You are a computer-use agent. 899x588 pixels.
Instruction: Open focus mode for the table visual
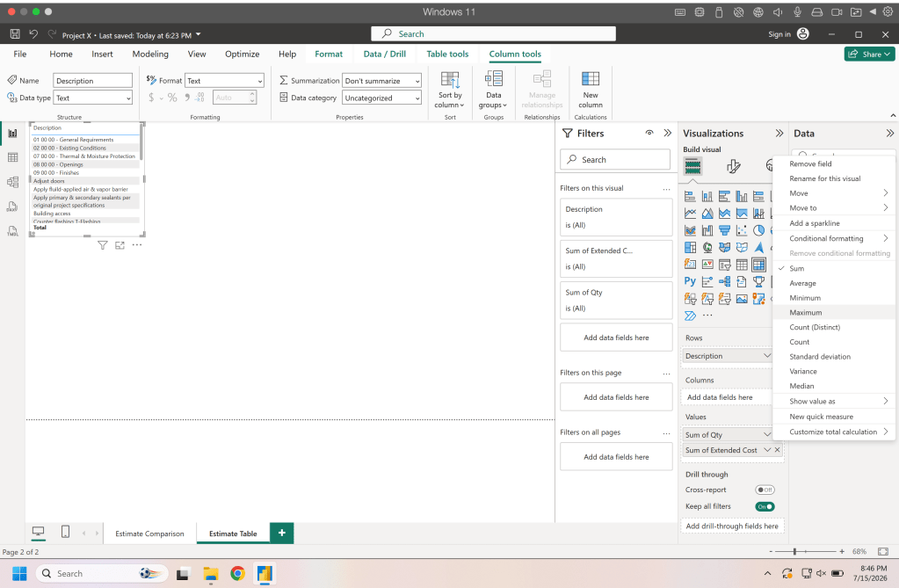point(120,245)
